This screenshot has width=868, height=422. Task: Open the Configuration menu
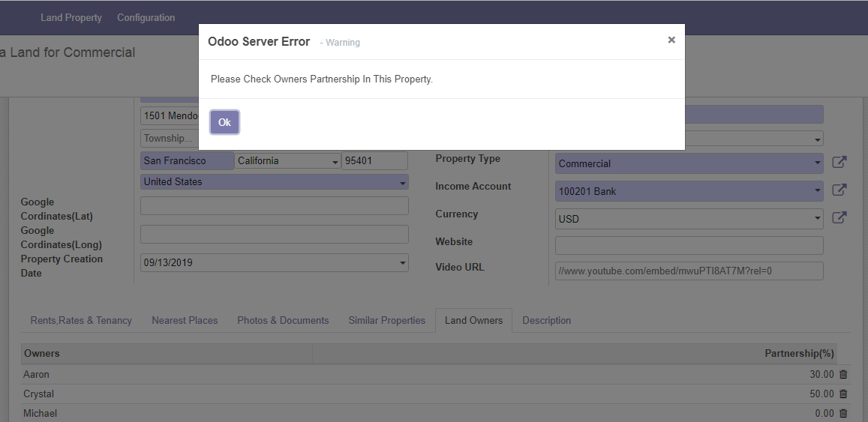(x=146, y=18)
